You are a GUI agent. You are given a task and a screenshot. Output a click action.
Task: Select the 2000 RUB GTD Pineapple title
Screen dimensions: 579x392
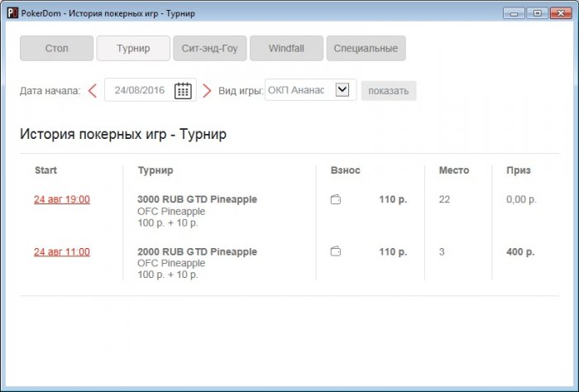(197, 251)
